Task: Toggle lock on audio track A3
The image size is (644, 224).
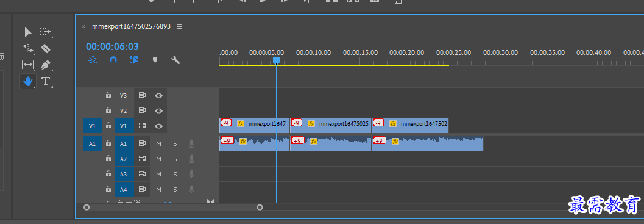Action: click(108, 174)
